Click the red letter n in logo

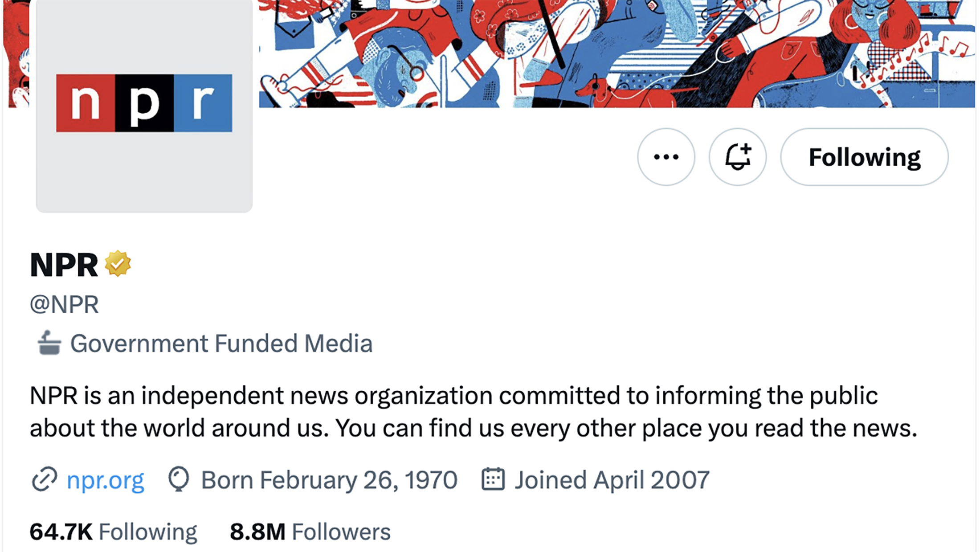tap(86, 103)
